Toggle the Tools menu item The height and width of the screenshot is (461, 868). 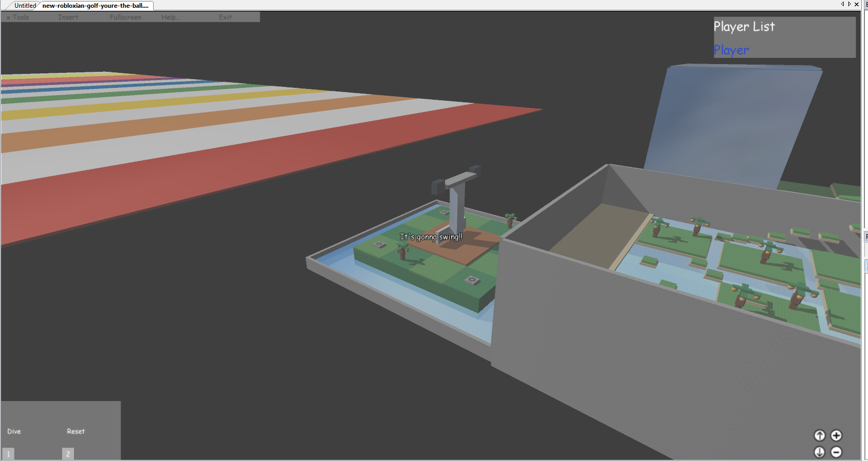(x=18, y=17)
